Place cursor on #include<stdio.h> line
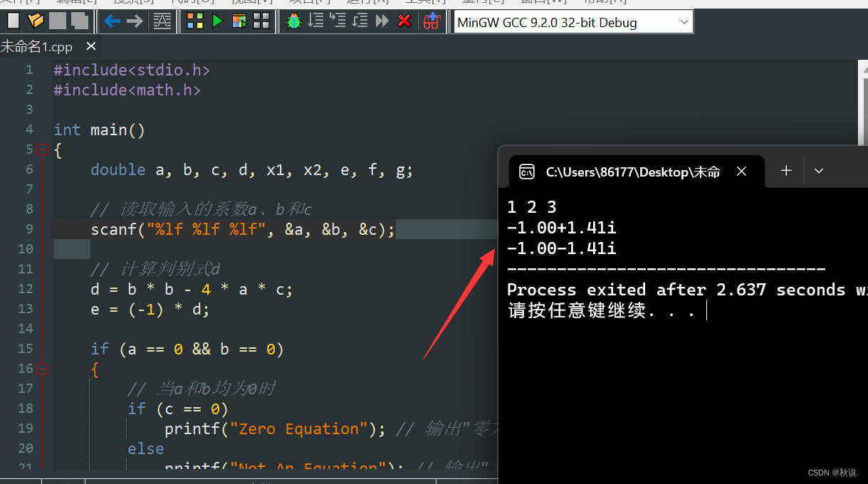The width and height of the screenshot is (868, 484). (132, 70)
